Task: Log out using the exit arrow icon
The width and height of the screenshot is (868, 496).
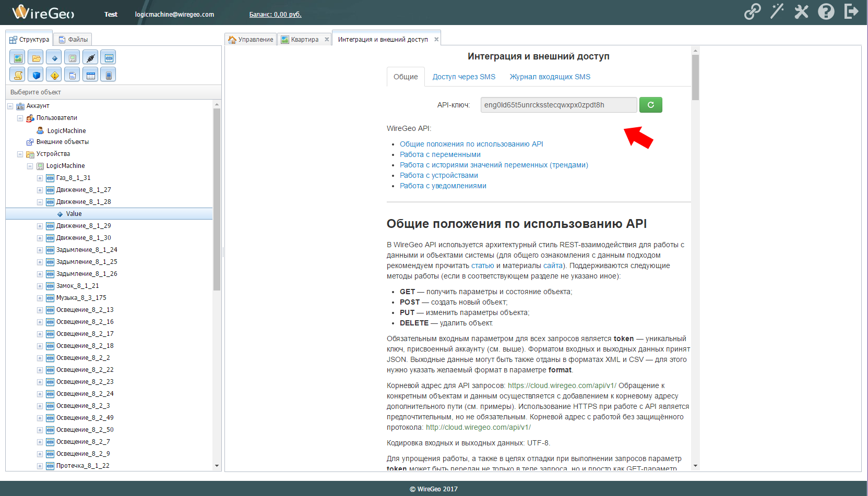Action: pos(851,11)
